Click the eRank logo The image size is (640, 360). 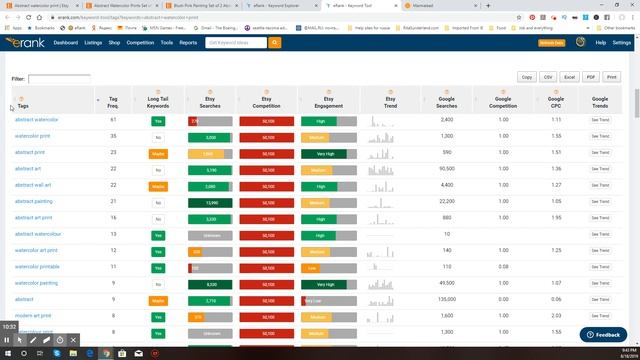[25, 42]
